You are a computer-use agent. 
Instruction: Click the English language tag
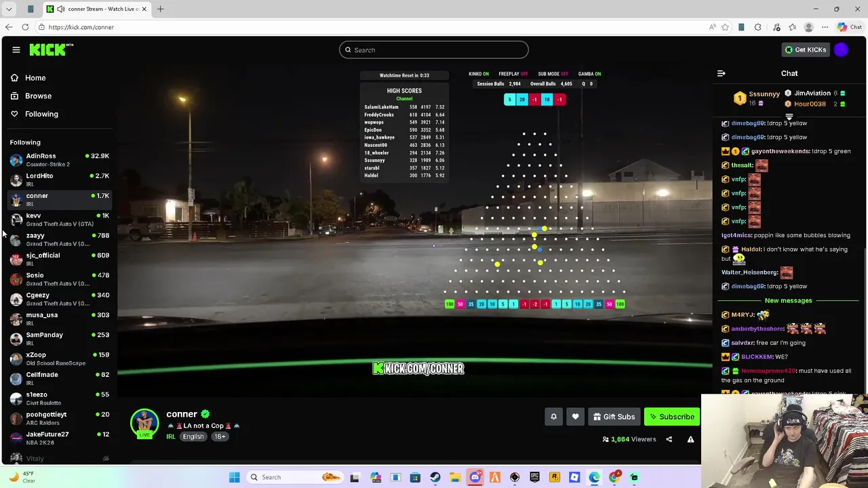tap(193, 436)
